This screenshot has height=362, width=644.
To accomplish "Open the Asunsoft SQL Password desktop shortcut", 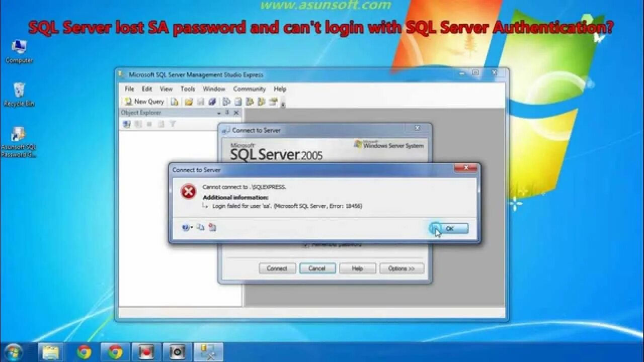I will click(19, 142).
